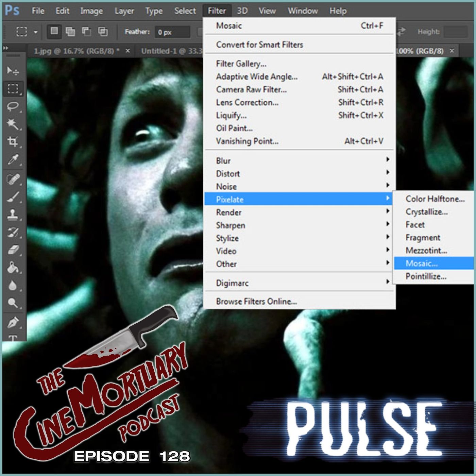Select the Eyedropper tool
The height and width of the screenshot is (476, 476).
pos(13,159)
